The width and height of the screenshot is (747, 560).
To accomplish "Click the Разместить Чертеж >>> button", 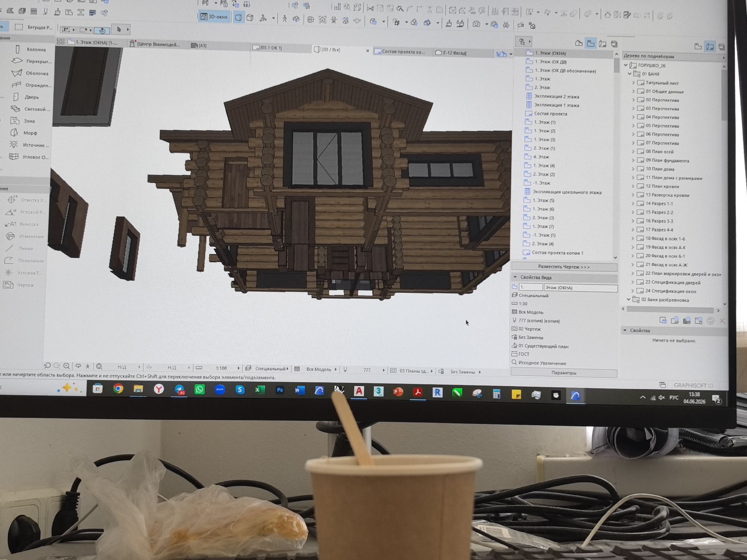I will pyautogui.click(x=564, y=267).
